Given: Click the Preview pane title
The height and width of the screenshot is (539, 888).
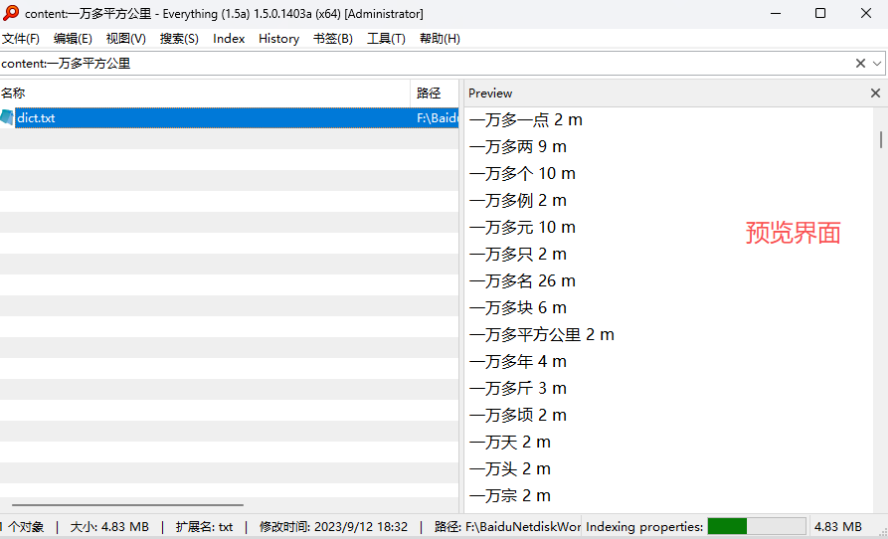Looking at the screenshot, I should click(490, 93).
